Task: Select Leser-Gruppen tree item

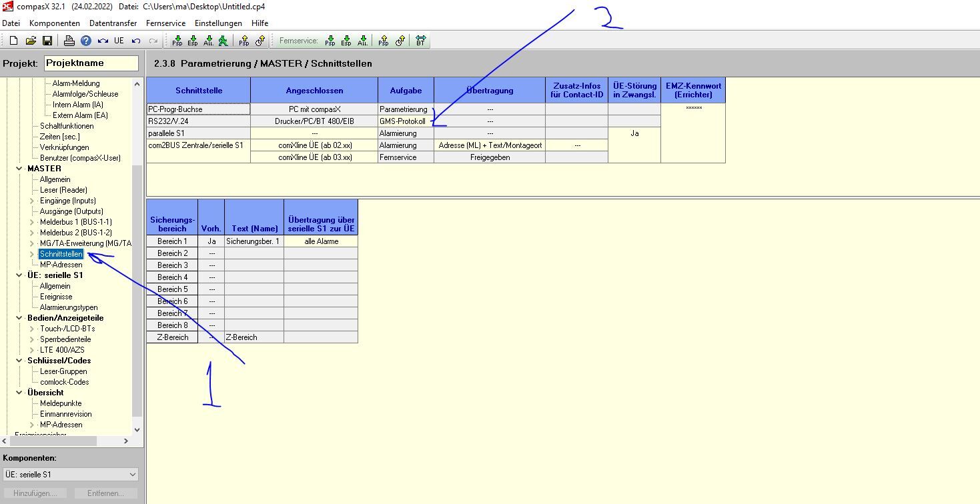Action: coord(63,371)
